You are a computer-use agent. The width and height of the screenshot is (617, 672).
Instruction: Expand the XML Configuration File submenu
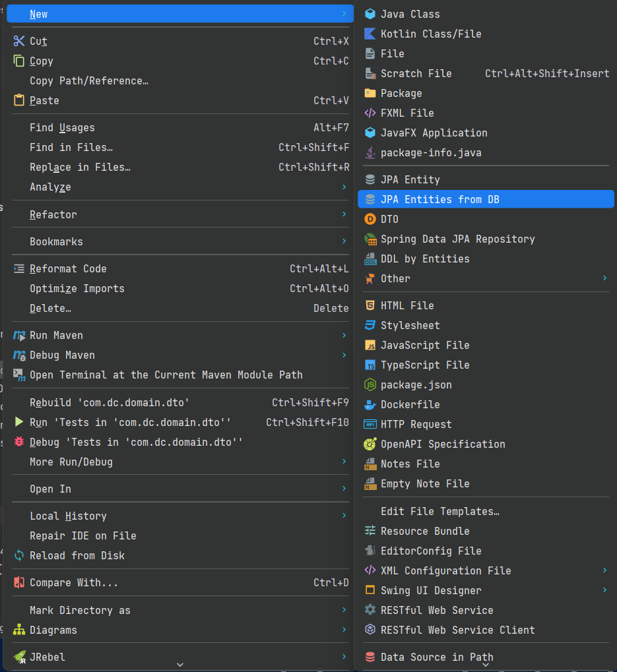point(604,570)
